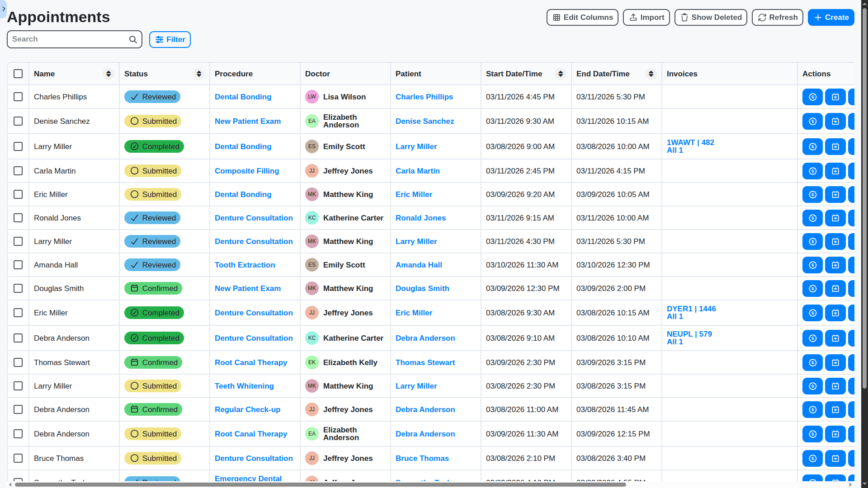The width and height of the screenshot is (868, 488).
Task: Click into the Search input field
Action: pos(68,39)
